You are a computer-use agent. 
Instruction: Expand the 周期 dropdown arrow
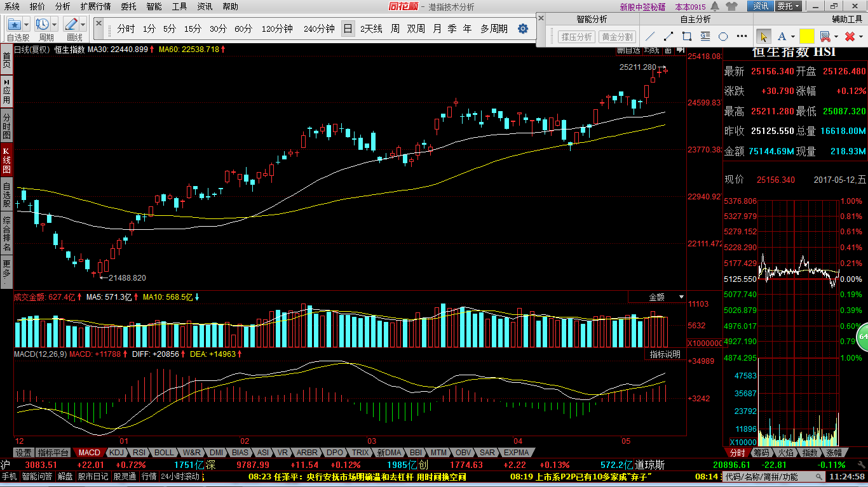(x=55, y=25)
